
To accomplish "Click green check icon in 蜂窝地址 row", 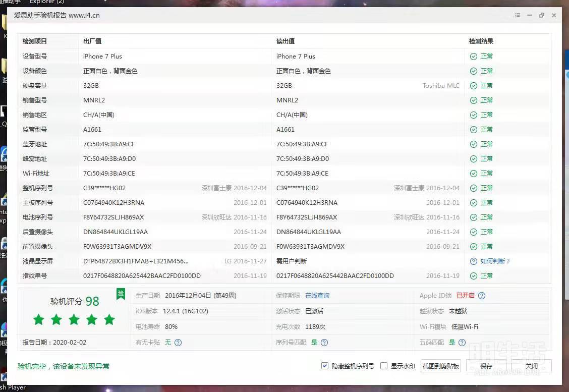I will coord(474,158).
